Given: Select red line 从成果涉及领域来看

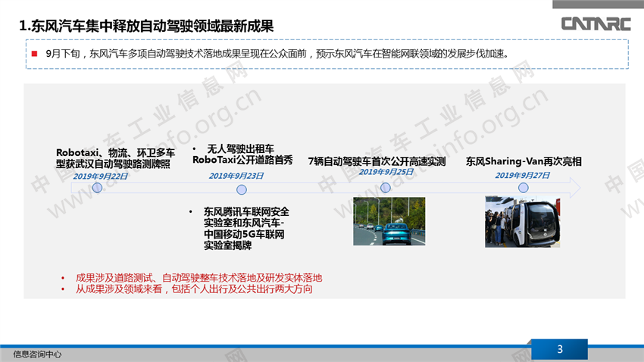Looking at the screenshot, I should pos(194,289).
